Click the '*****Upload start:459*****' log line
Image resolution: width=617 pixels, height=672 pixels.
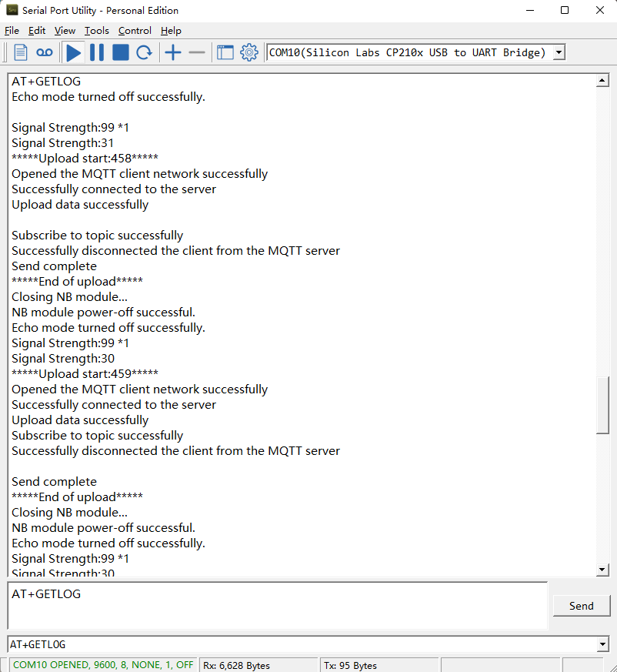point(85,373)
